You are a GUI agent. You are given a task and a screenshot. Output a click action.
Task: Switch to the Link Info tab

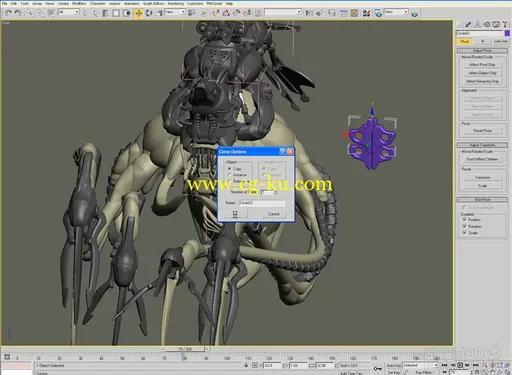pos(500,41)
